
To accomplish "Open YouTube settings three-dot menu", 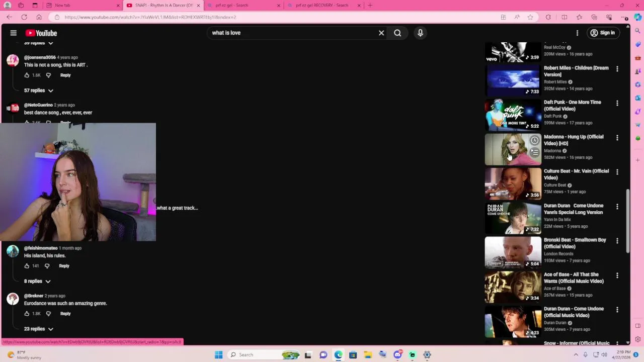I will pos(577,33).
